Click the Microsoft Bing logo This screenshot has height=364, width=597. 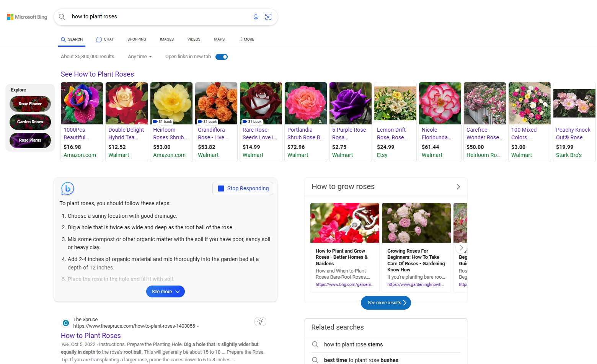(27, 17)
